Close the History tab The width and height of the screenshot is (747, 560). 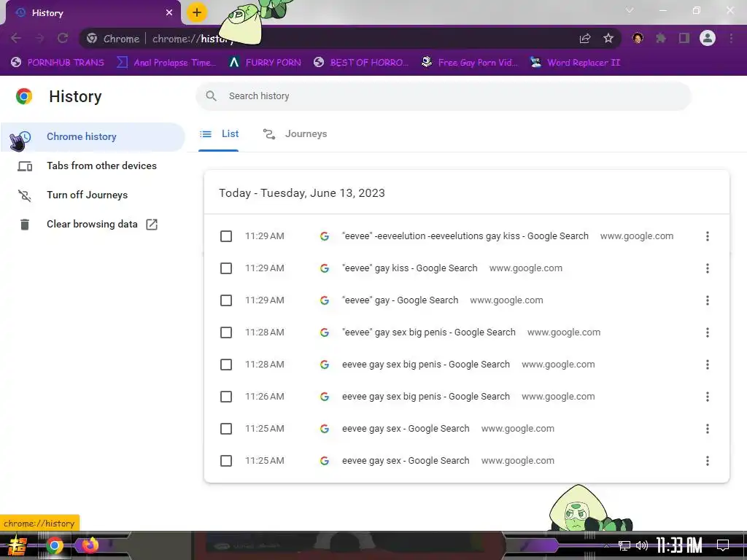pos(169,13)
